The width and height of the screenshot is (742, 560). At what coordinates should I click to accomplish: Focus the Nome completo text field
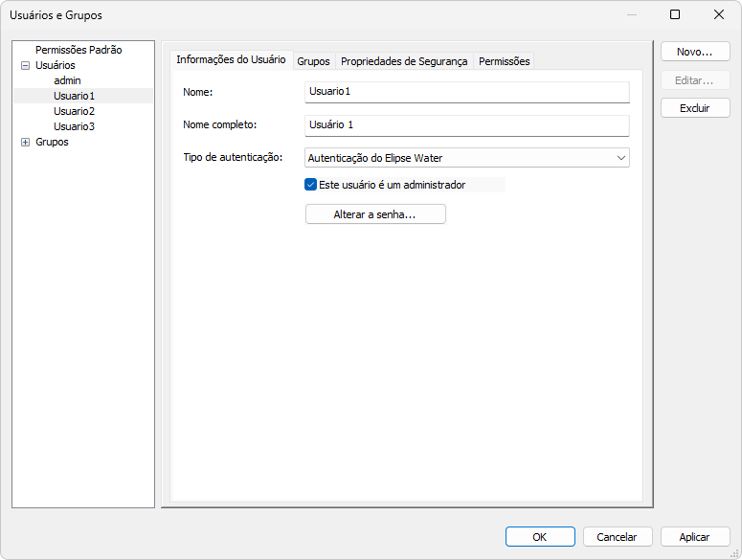click(x=466, y=125)
